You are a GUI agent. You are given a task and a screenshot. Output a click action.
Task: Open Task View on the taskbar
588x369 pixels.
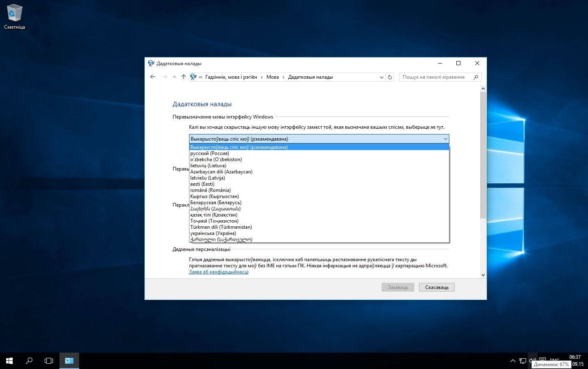pyautogui.click(x=49, y=361)
